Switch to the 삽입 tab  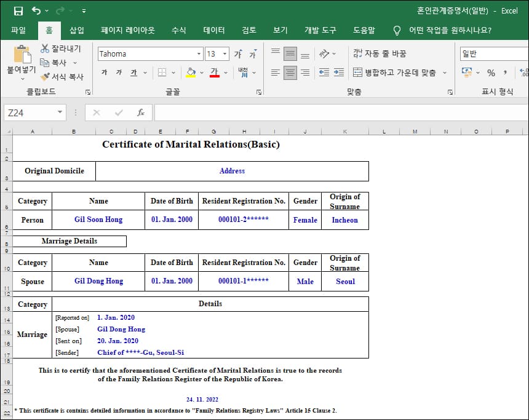pyautogui.click(x=77, y=30)
